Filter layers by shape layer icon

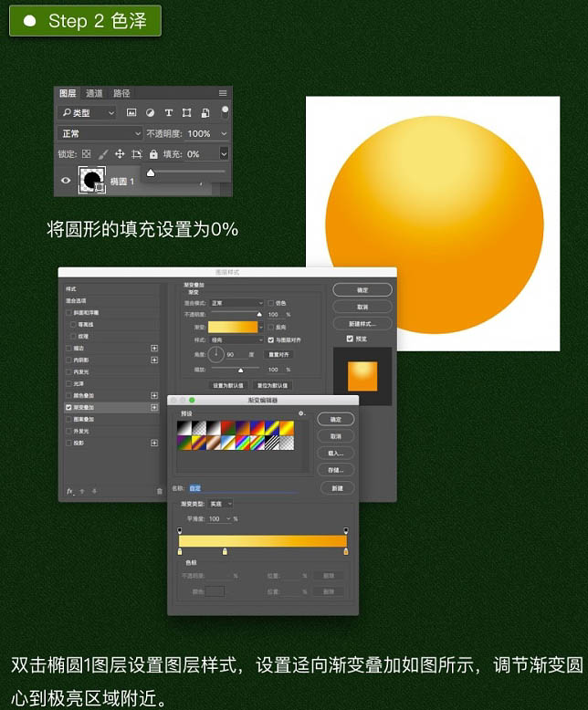click(x=186, y=113)
